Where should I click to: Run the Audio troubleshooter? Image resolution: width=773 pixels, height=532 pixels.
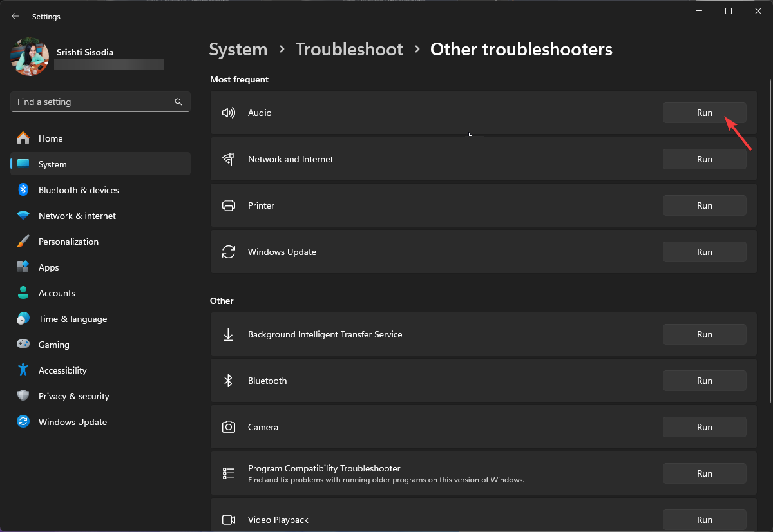pos(704,113)
